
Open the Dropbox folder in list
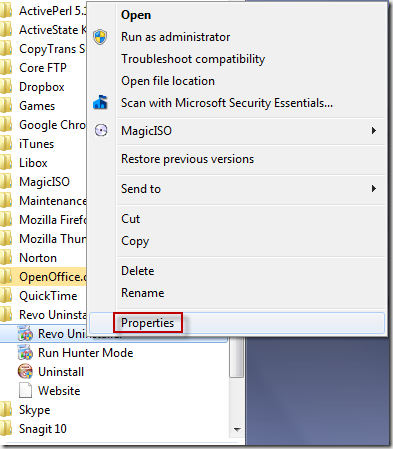pos(42,87)
